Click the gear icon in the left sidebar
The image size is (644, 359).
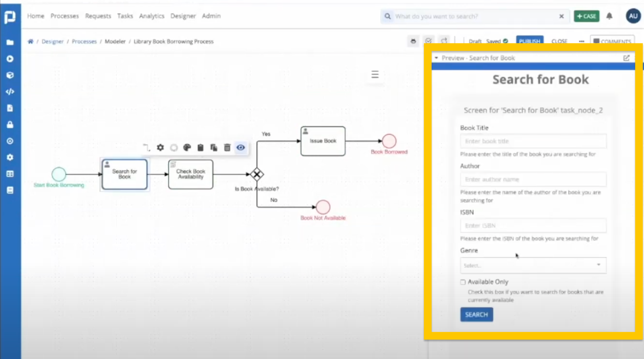[x=10, y=157]
